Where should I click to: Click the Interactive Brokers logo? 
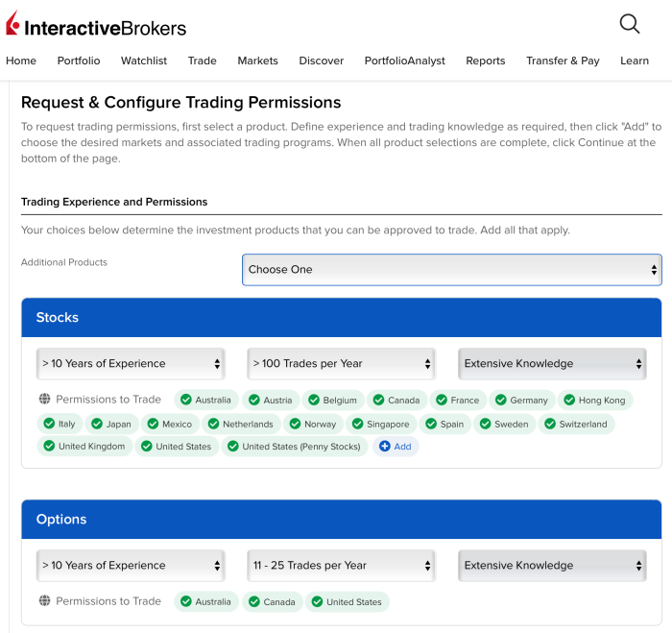pos(96,24)
